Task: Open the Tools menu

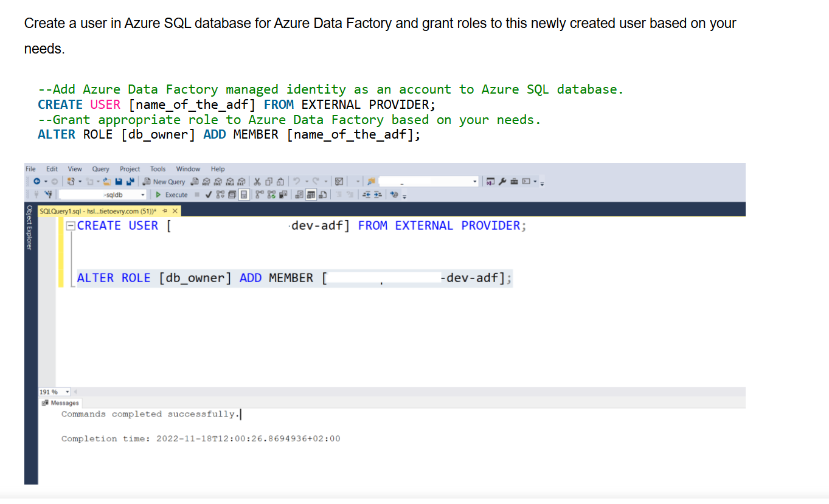Action: (158, 169)
